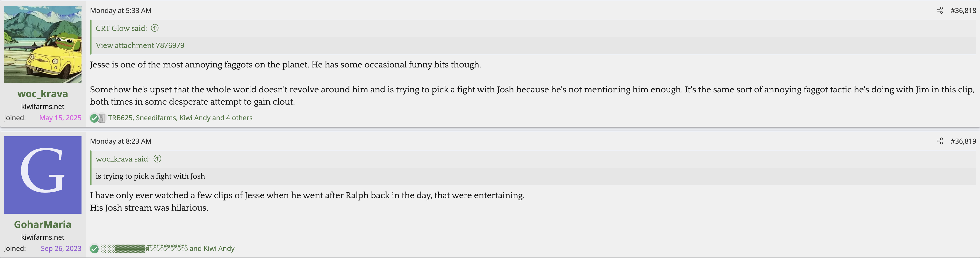980x258 pixels.
Task: Click second reaction icon on woc_krava post
Action: point(102,118)
